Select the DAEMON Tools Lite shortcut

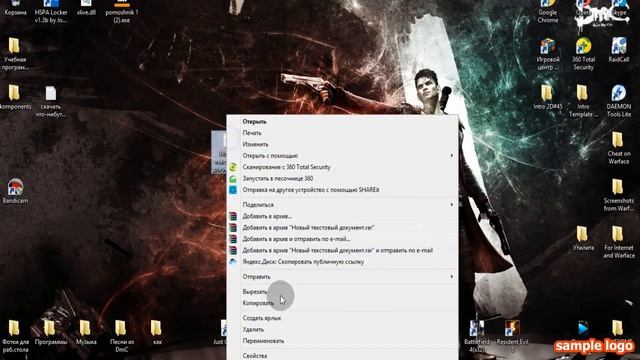[618, 101]
